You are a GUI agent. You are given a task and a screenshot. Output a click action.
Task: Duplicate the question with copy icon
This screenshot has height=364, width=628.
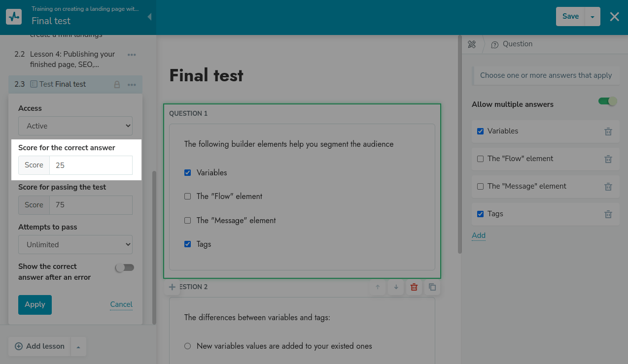[x=432, y=287]
